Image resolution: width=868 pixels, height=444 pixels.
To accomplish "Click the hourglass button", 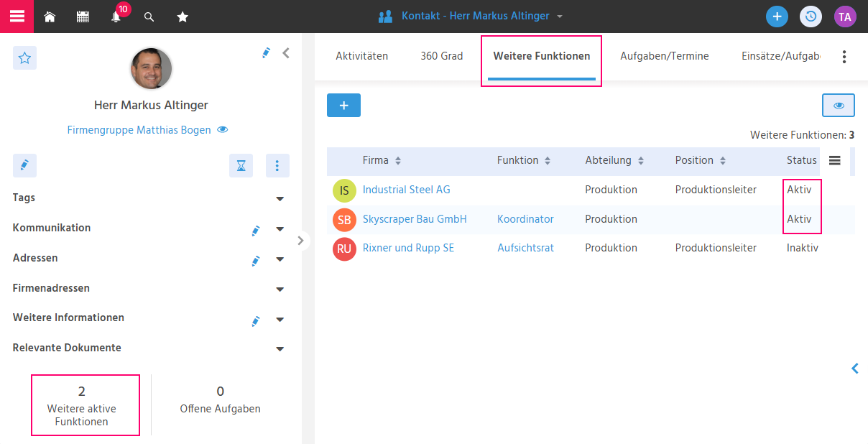I will pyautogui.click(x=241, y=166).
